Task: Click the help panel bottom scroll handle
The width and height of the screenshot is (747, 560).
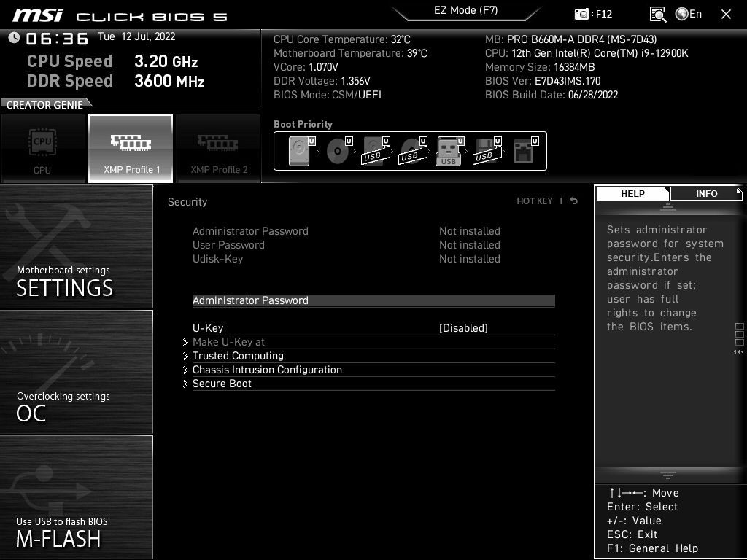Action: (x=667, y=475)
